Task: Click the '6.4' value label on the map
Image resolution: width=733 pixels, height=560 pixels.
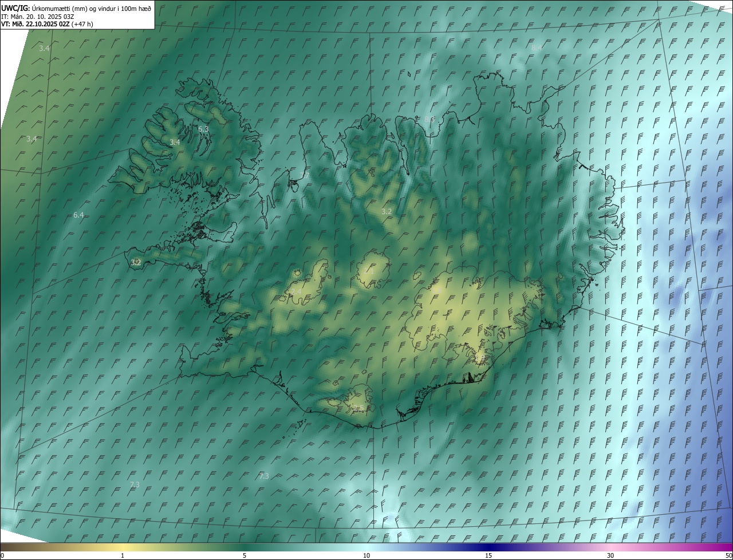Action: click(x=78, y=215)
